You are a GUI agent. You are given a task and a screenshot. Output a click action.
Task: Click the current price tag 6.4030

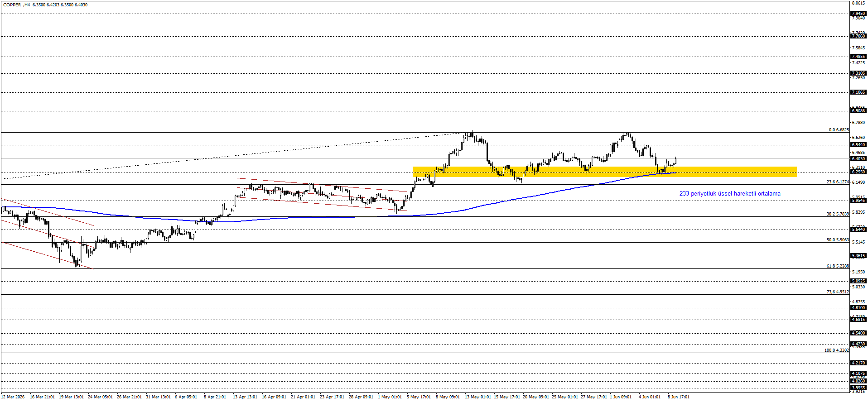[858, 159]
